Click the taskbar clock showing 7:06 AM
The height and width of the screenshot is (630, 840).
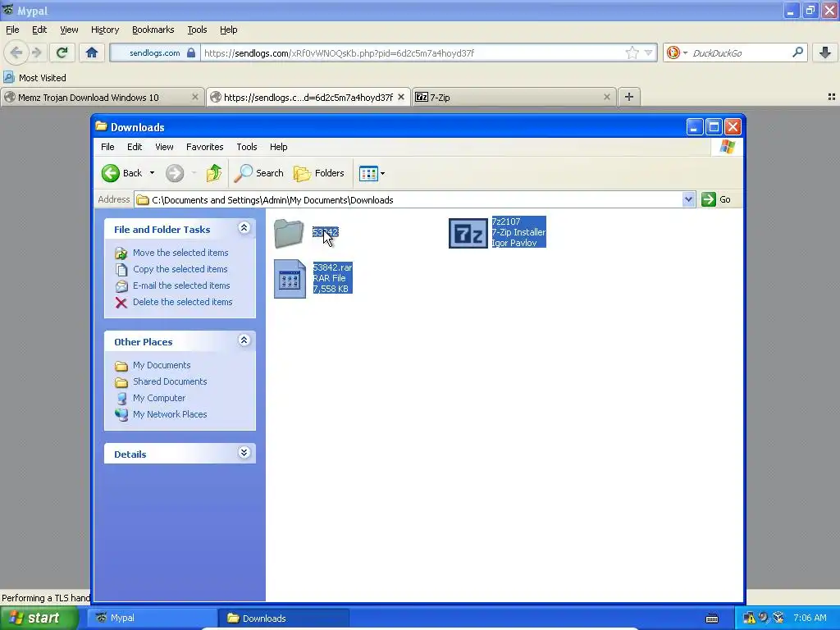tap(810, 619)
